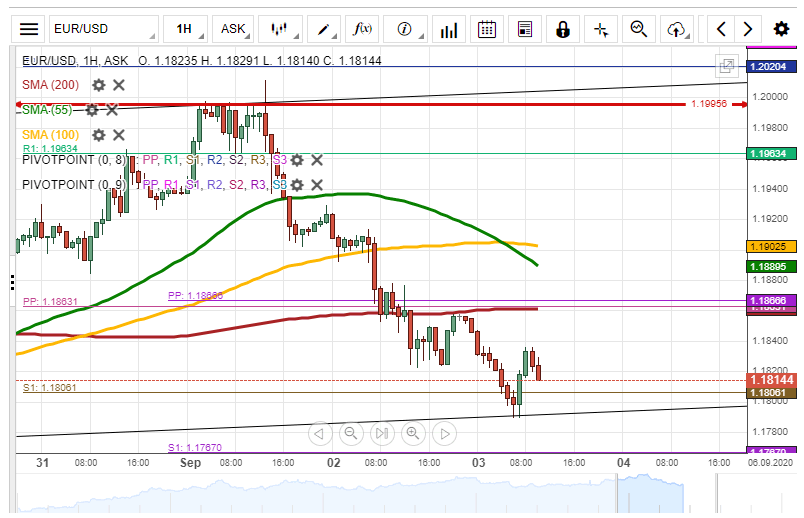Toggle the crosshair cursor tool
Screen dimensions: 804x518
pyautogui.click(x=601, y=29)
